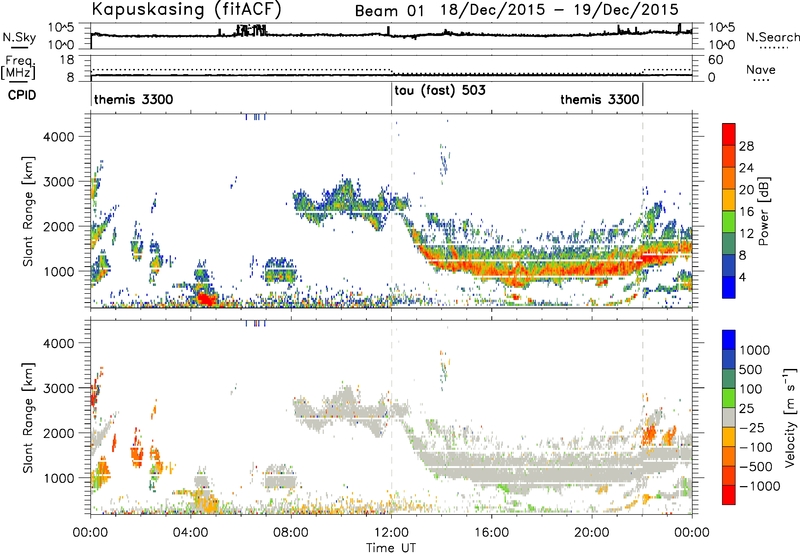Click the '08:00' time axis tick label
The image size is (800, 554).
click(291, 533)
